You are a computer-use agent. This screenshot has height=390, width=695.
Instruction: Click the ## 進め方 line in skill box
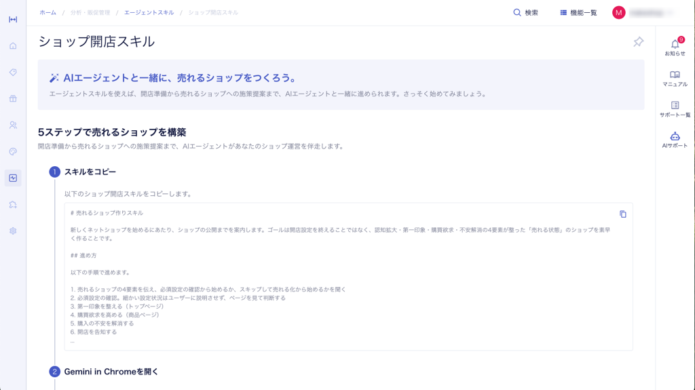pos(83,256)
